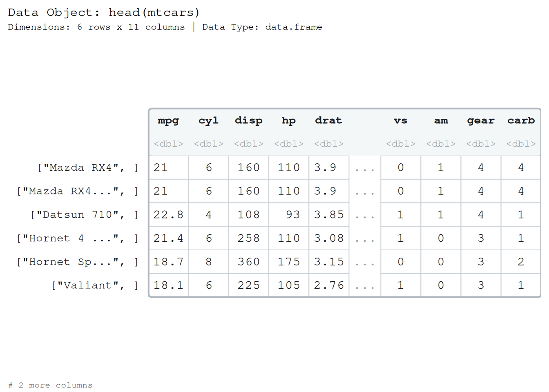This screenshot has width=549, height=392.
Task: Click the Mazda RX4 row label
Action: pyautogui.click(x=88, y=168)
